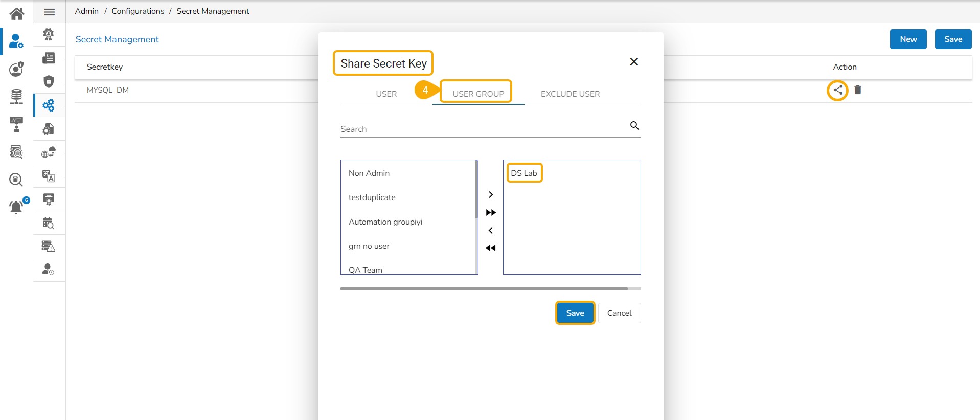Image resolution: width=980 pixels, height=420 pixels.
Task: Open the data catalog search icon
Action: pyautogui.click(x=16, y=152)
